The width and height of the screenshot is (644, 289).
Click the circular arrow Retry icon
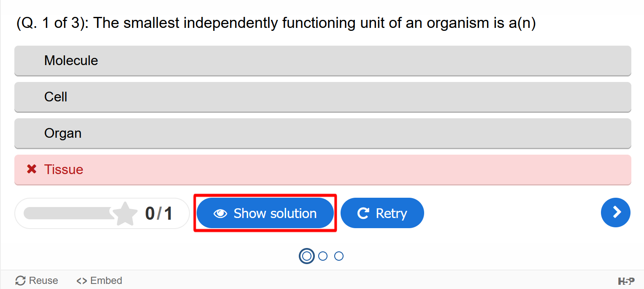click(x=363, y=213)
